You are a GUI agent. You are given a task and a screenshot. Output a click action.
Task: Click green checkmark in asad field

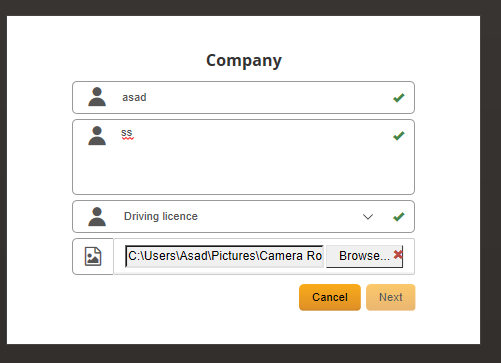point(399,97)
